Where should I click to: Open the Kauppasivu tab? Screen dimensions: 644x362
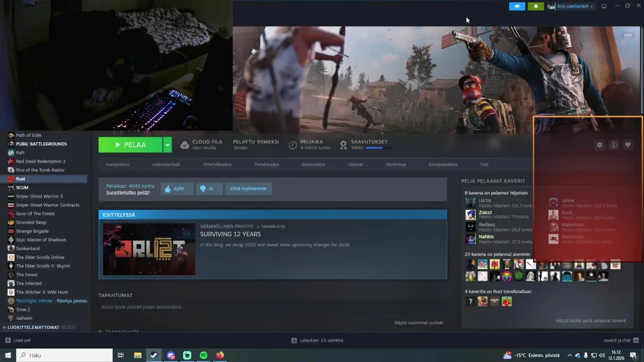click(117, 164)
